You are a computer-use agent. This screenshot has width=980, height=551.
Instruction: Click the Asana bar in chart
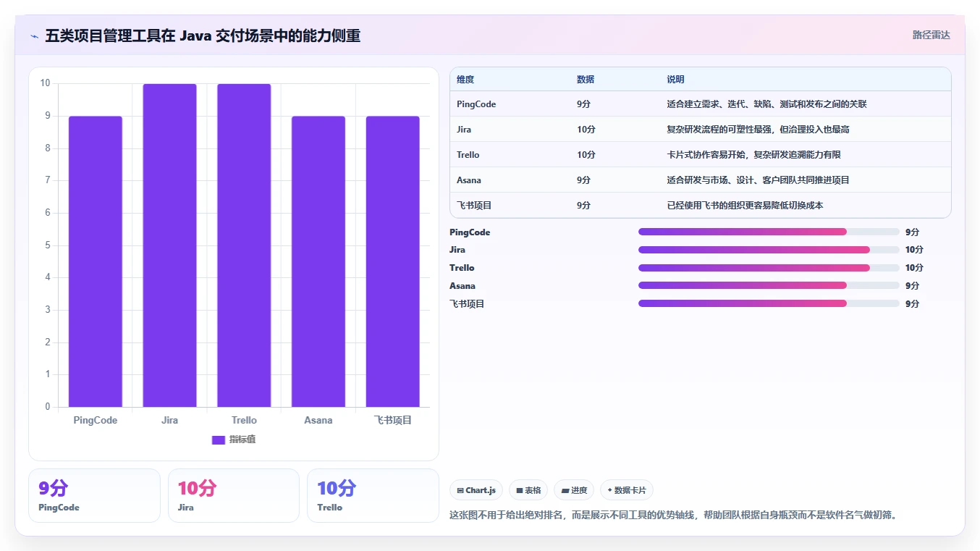(x=318, y=261)
